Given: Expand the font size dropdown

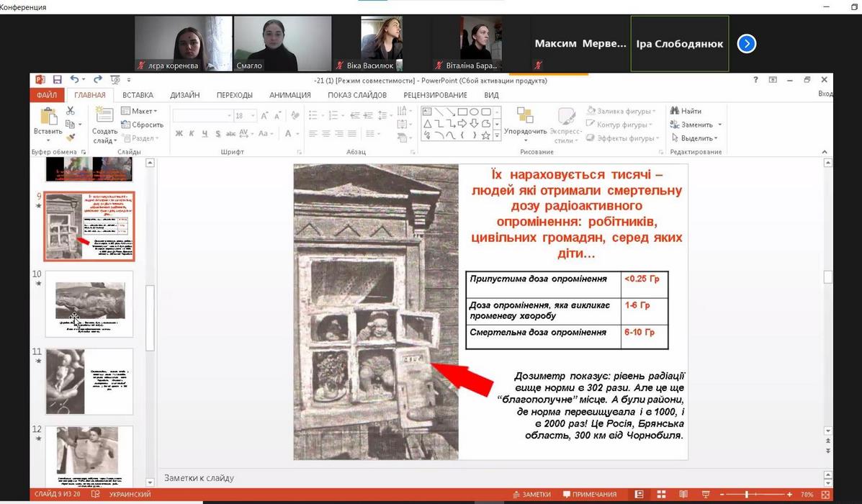Looking at the screenshot, I should 253,115.
